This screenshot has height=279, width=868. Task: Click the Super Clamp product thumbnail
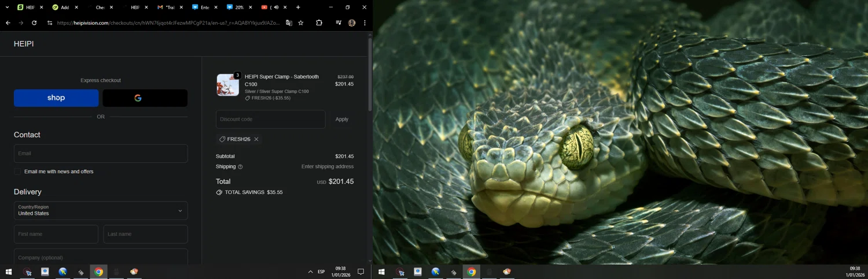coord(227,85)
